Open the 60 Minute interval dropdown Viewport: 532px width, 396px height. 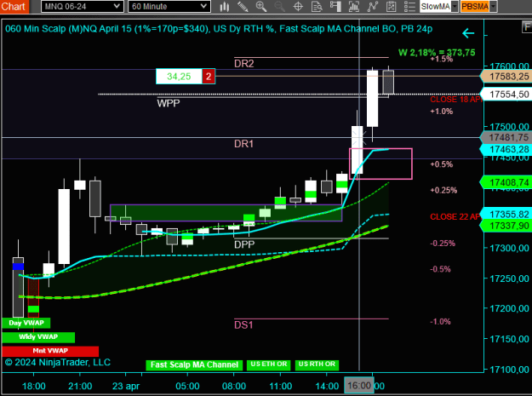click(169, 7)
